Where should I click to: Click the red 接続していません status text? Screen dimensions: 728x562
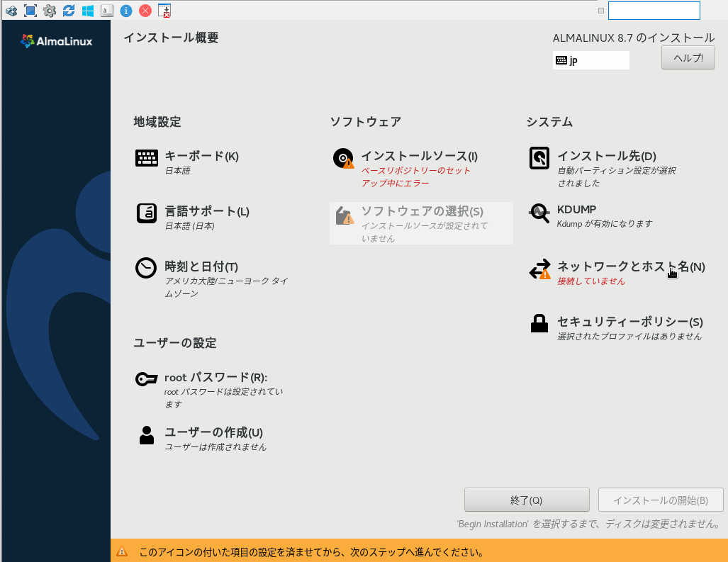pyautogui.click(x=591, y=281)
